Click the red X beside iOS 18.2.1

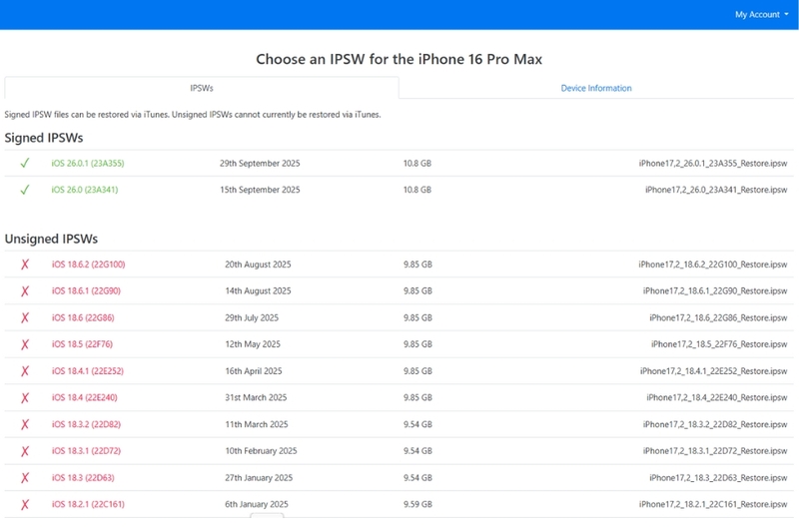[x=25, y=504]
